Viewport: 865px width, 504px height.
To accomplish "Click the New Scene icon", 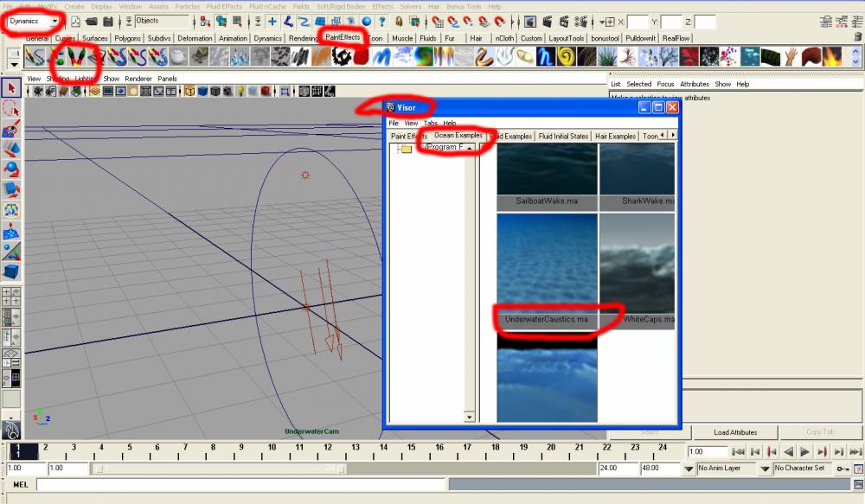I will 75,22.
